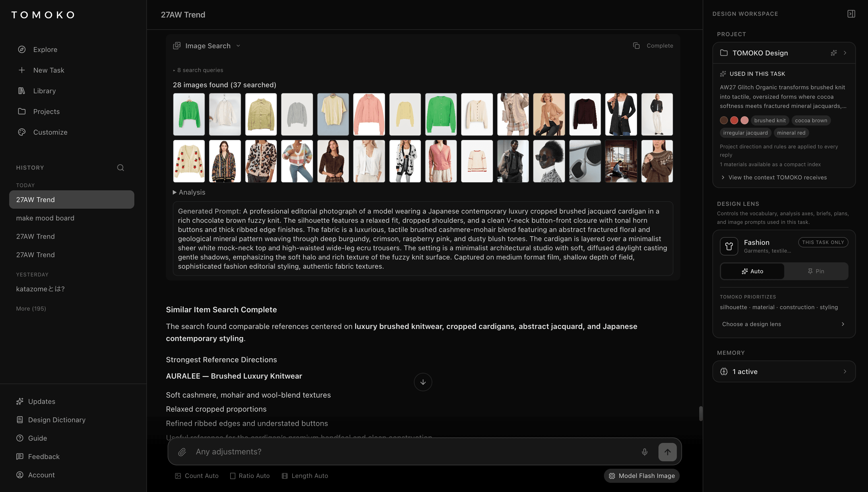
Task: Start voice input with the microphone icon
Action: tap(645, 452)
